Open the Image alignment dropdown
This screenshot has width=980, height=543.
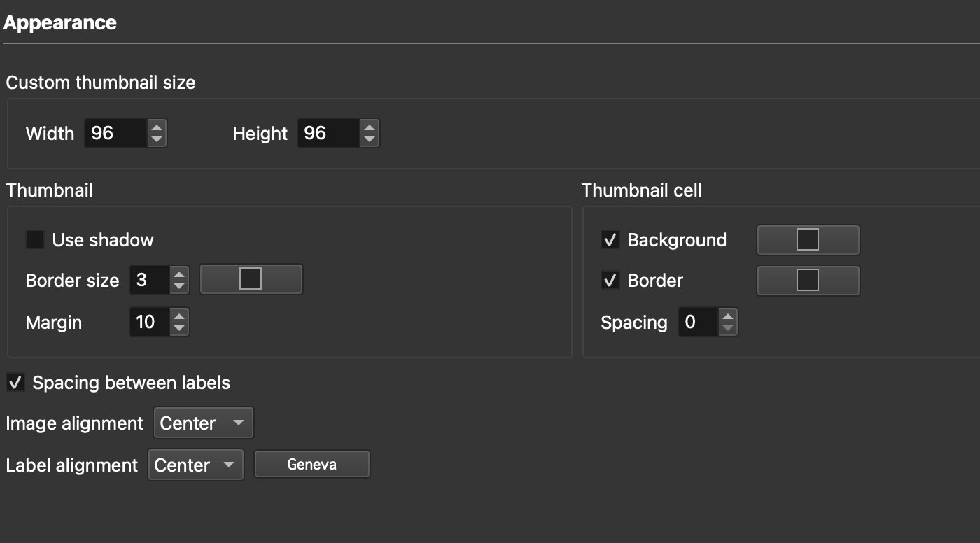pyautogui.click(x=203, y=423)
